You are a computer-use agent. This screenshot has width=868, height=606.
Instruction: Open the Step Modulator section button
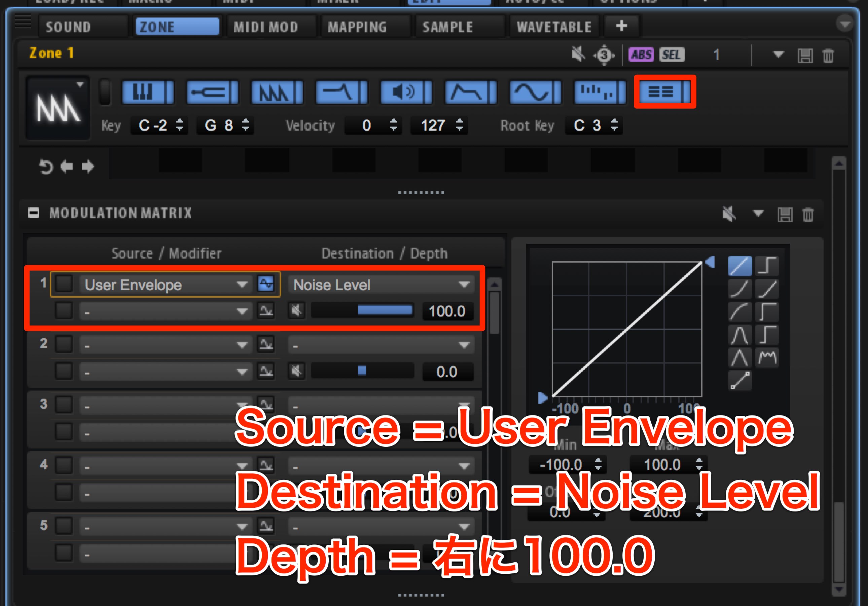point(600,92)
